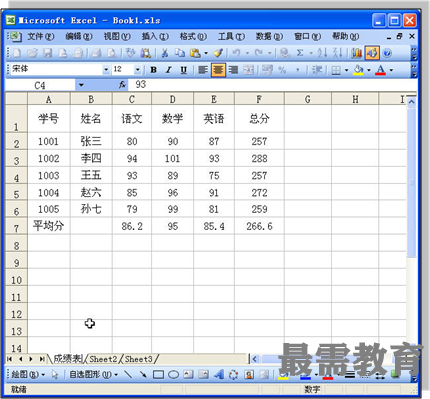The height and width of the screenshot is (399, 430).
Task: Click the Print toolbar icon
Action: tap(96, 53)
